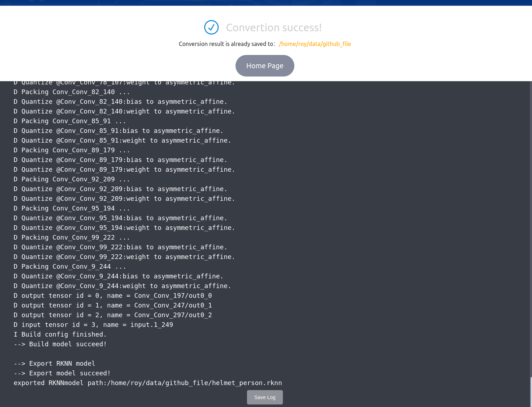The image size is (532, 407).
Task: Click the Home Page button
Action: click(265, 65)
